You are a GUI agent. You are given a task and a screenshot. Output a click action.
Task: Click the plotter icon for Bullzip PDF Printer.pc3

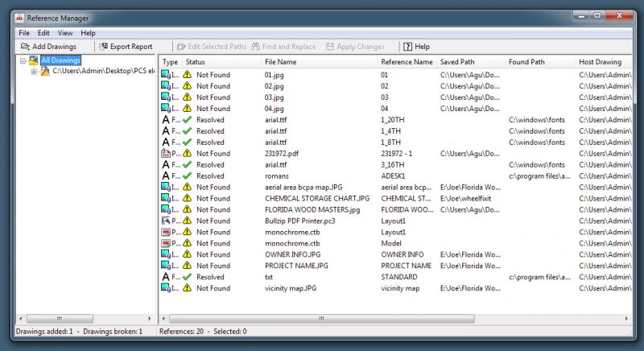coord(167,221)
